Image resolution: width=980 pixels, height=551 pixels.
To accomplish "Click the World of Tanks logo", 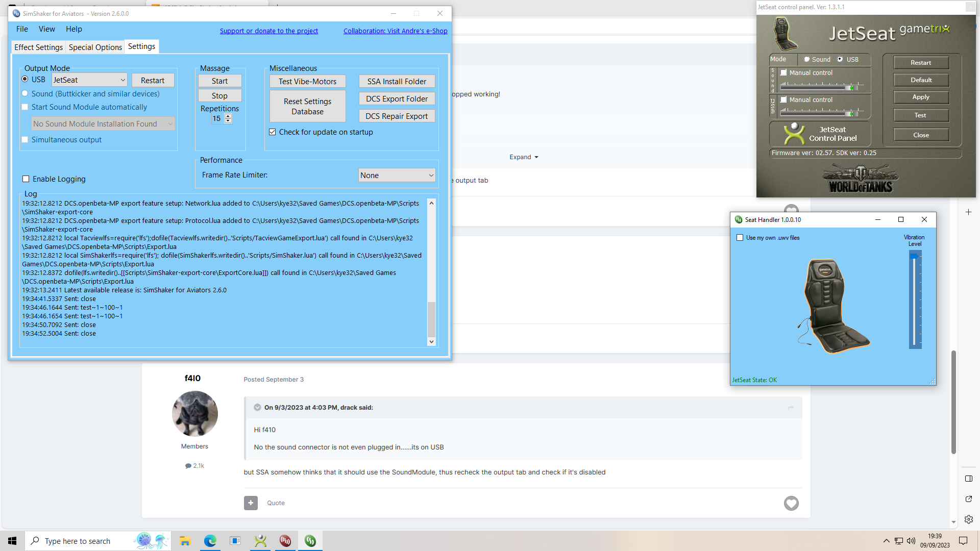I will pos(861,179).
